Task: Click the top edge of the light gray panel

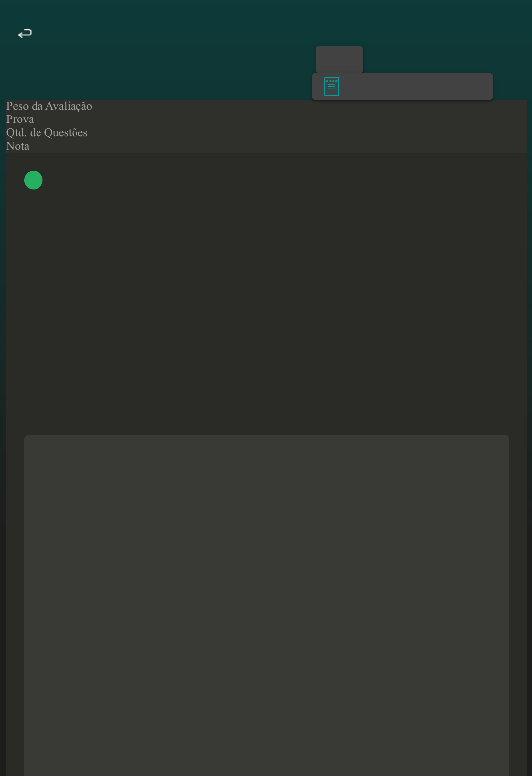Action: point(266,438)
